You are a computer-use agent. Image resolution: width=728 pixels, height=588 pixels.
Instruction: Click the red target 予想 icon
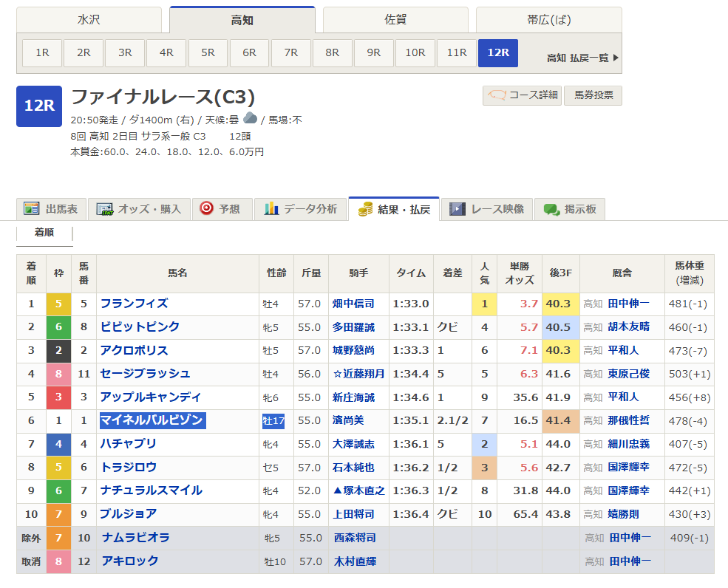[x=206, y=208]
